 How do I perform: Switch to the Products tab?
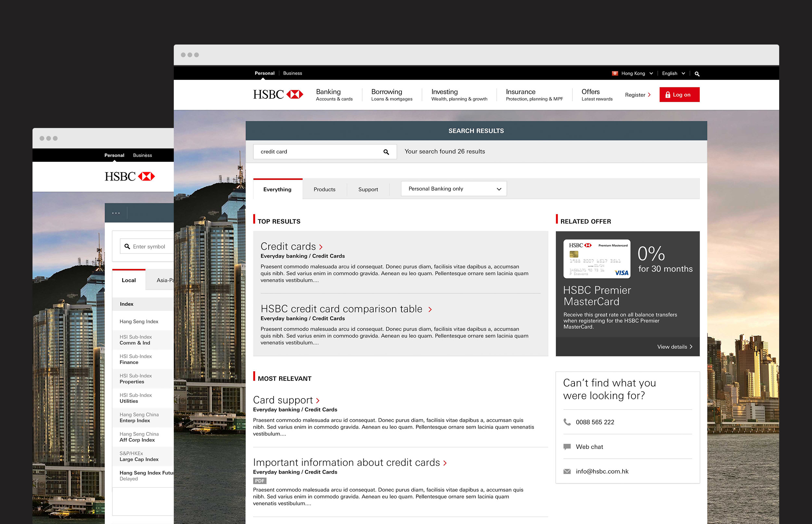point(324,189)
